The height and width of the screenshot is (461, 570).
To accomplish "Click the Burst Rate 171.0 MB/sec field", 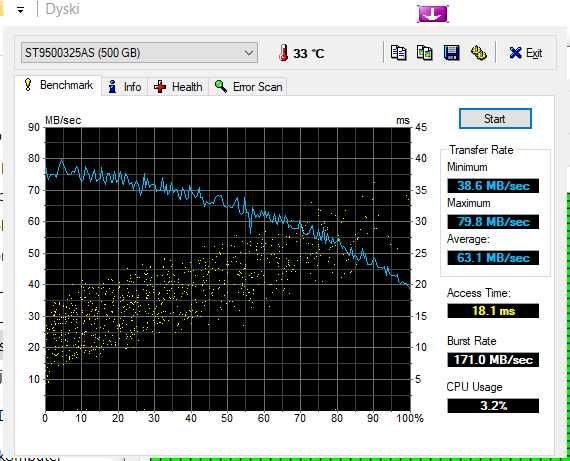I will pos(493,360).
